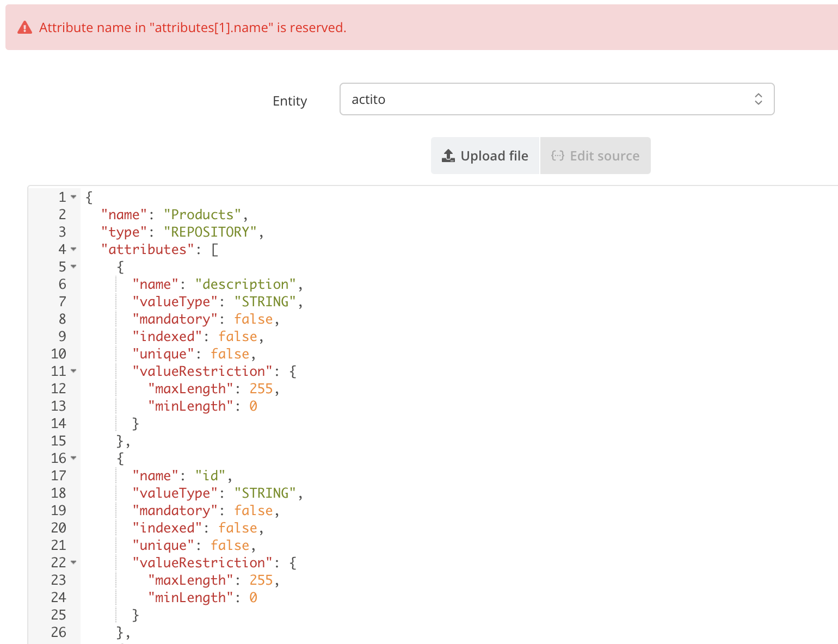Click the "Products" value on line 2

coord(202,215)
